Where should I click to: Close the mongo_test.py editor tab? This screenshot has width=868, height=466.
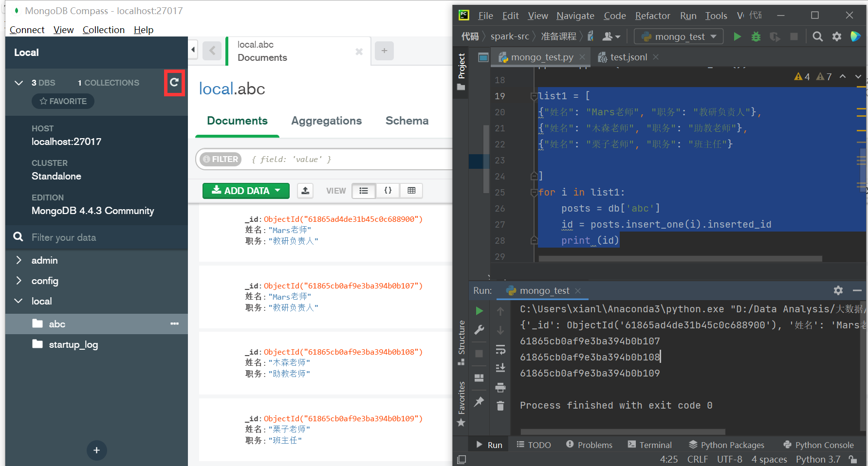pyautogui.click(x=582, y=57)
